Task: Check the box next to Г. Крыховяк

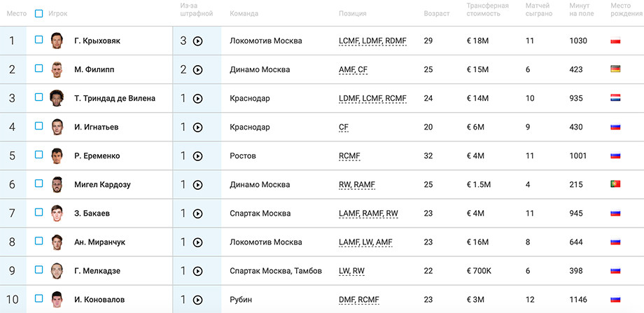Action: coord(38,39)
